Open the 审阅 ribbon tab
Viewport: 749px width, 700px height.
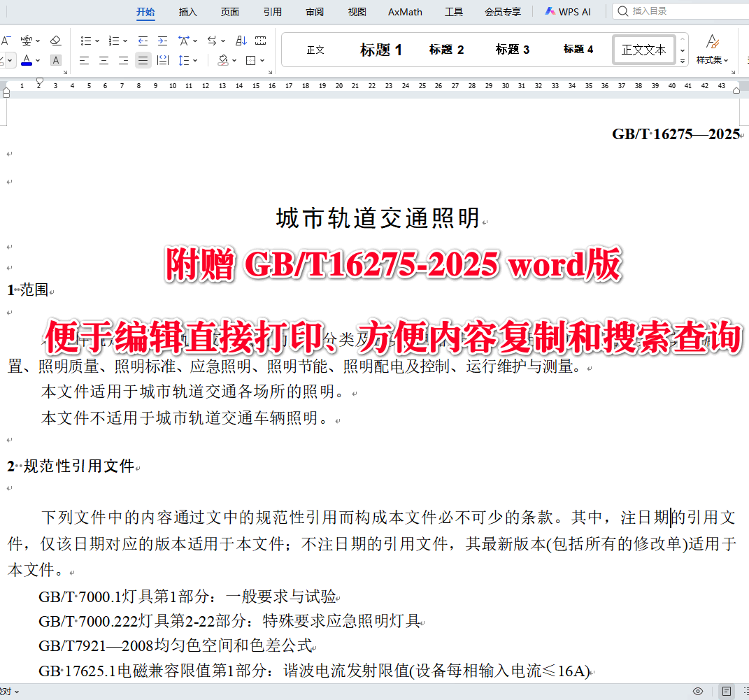tap(315, 11)
